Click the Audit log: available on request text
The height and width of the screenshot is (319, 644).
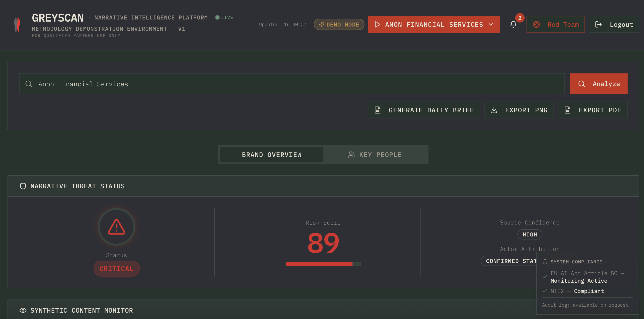[585, 305]
